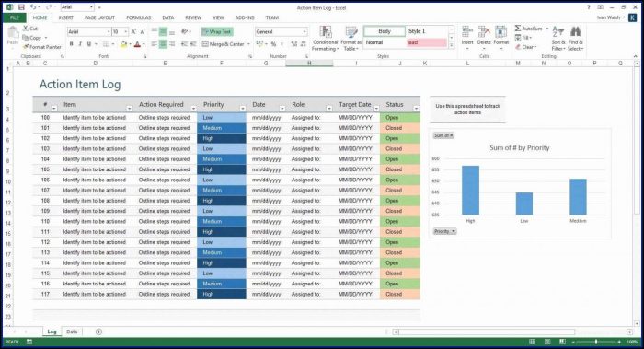Open the ribbon font name dropdown
Screen dimensions: 644x349
(109, 31)
